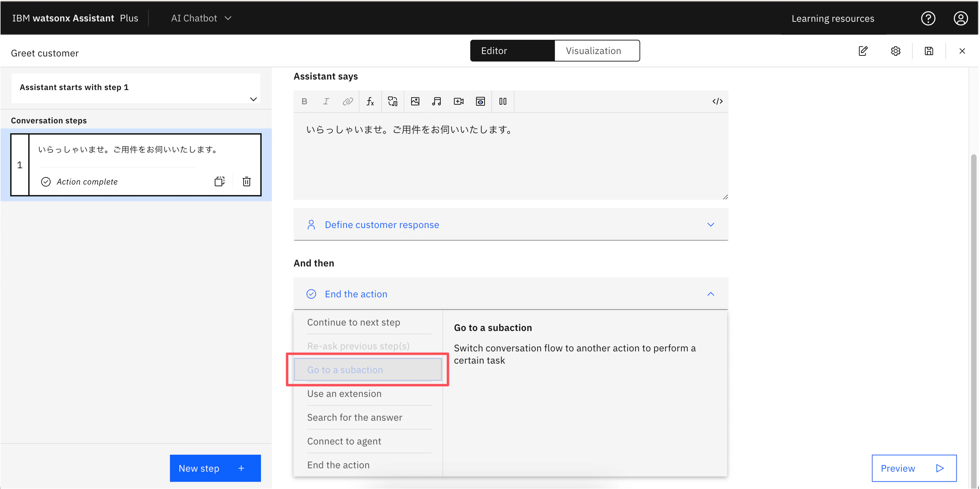Select Connect to agent option
Viewport: 980px width, 489px height.
coord(344,441)
